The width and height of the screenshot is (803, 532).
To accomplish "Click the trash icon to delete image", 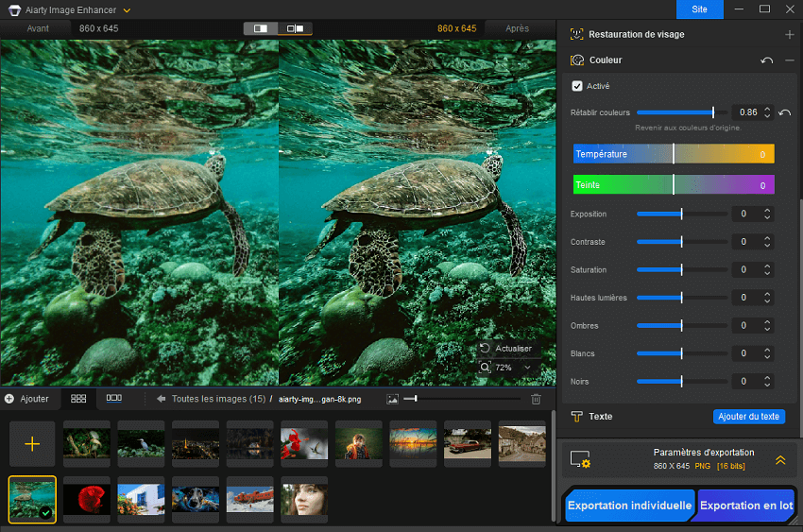I will [x=536, y=400].
